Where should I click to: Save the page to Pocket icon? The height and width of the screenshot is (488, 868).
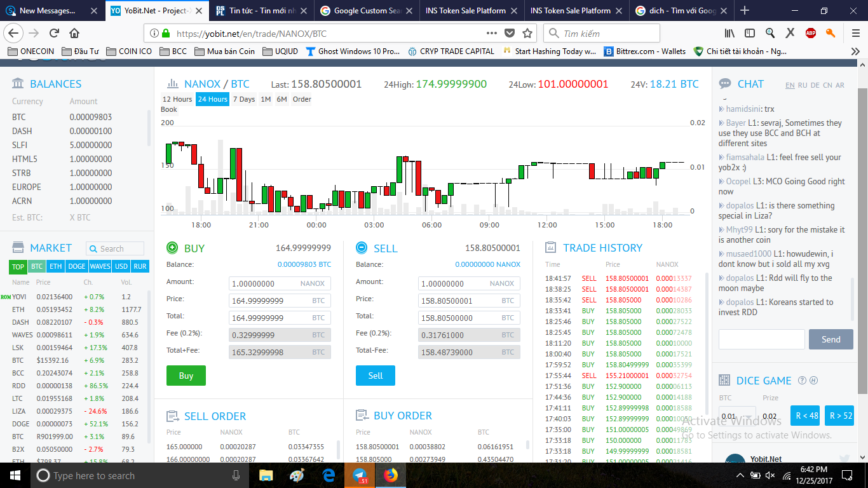coord(510,33)
